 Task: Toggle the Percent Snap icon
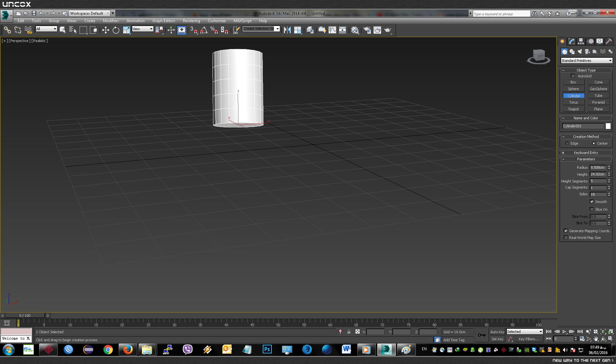click(x=214, y=30)
